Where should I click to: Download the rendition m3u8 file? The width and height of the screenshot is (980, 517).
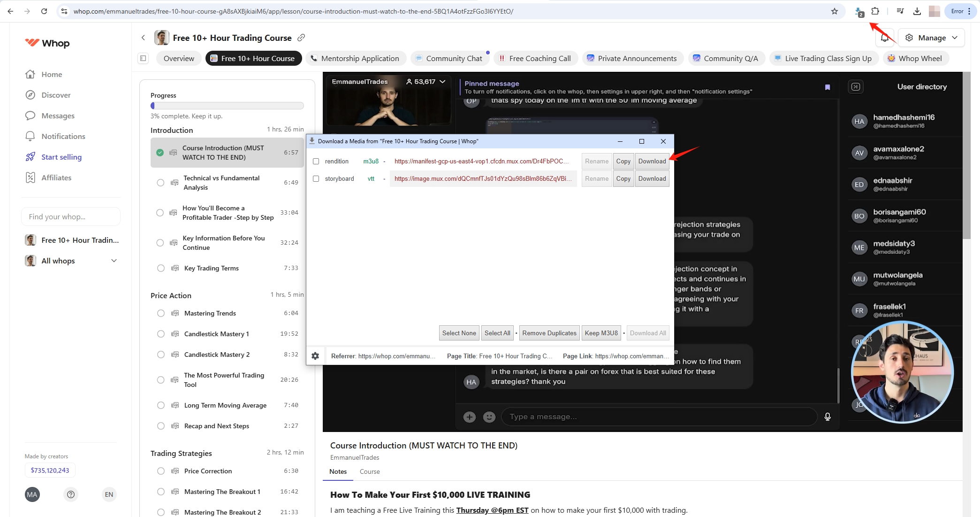652,161
